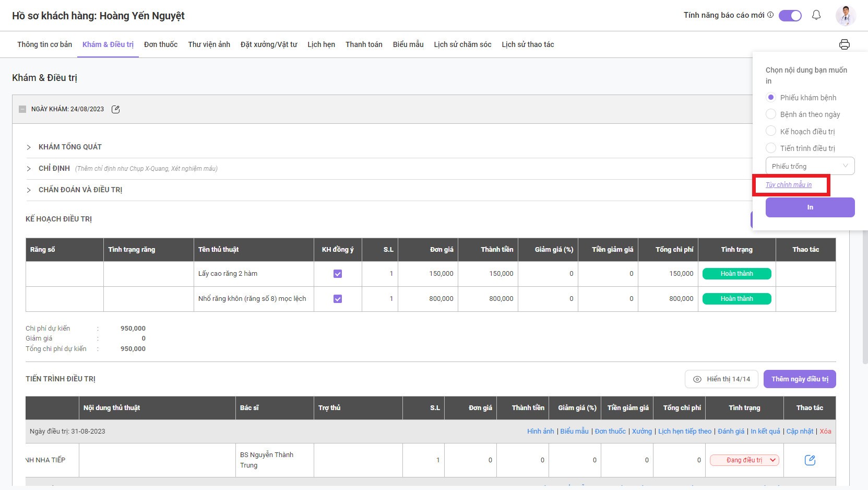Switch to the Thanh toán tab
868x490 pixels.
click(364, 44)
